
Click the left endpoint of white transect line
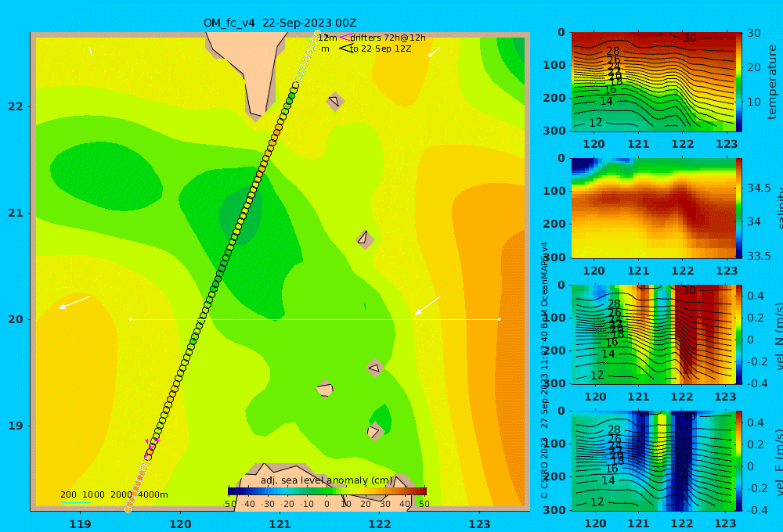[x=131, y=319]
